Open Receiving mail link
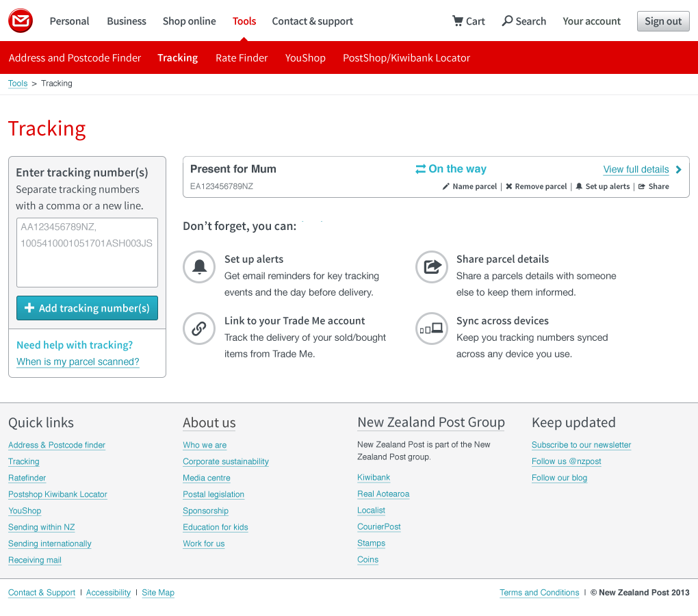Screen dimensions: 698x616 click(x=35, y=561)
